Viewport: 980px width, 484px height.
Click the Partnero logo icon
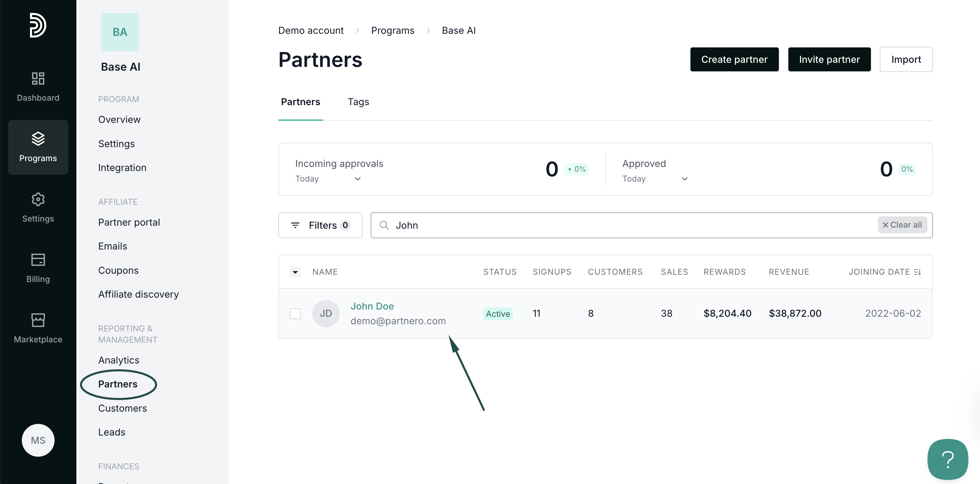[38, 25]
